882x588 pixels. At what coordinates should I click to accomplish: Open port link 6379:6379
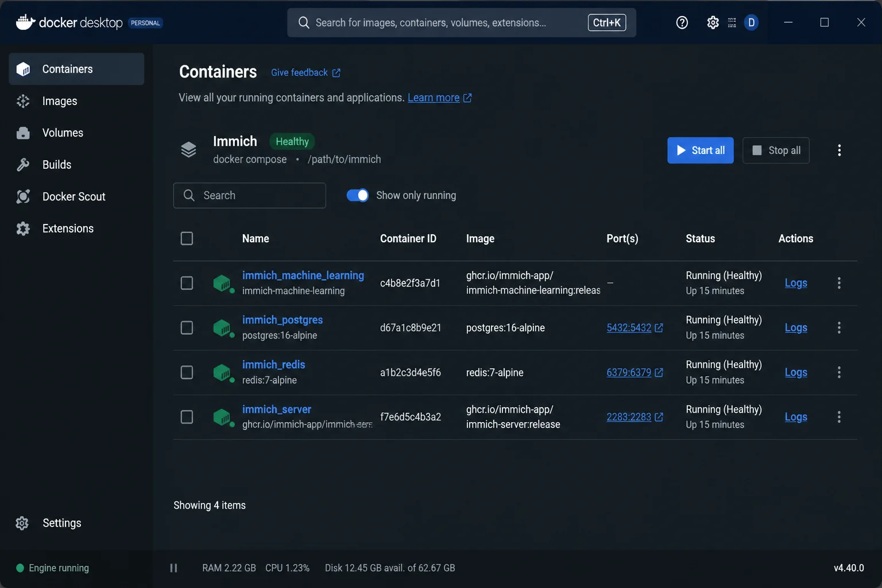click(x=629, y=373)
